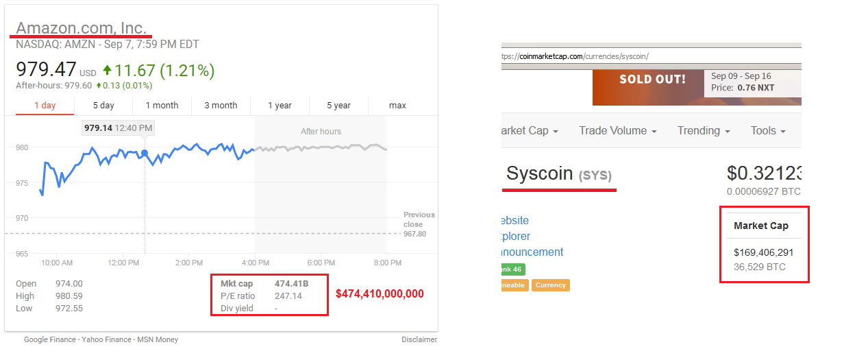Click the Previous close 967.80 label
The image size is (868, 349).
(419, 224)
